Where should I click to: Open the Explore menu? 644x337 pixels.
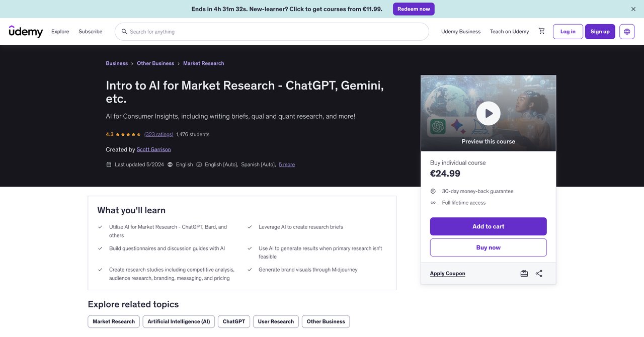pos(60,32)
